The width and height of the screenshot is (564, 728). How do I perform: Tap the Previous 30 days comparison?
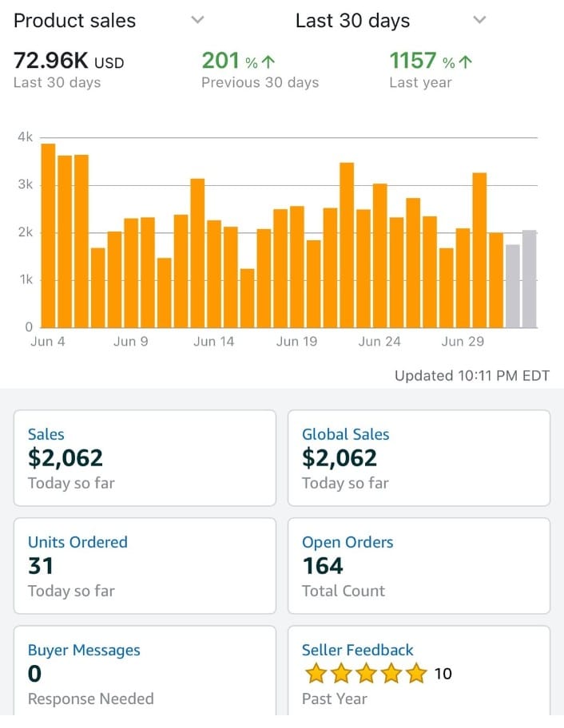tap(260, 82)
